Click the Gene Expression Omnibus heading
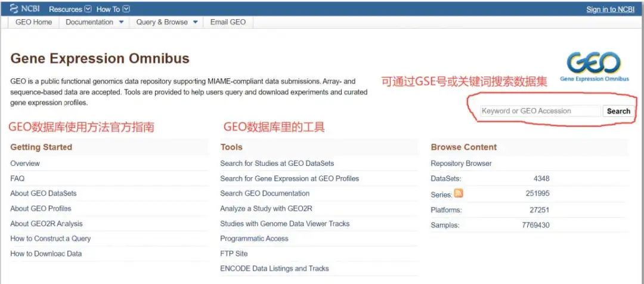This screenshot has width=644, height=284. tap(100, 58)
